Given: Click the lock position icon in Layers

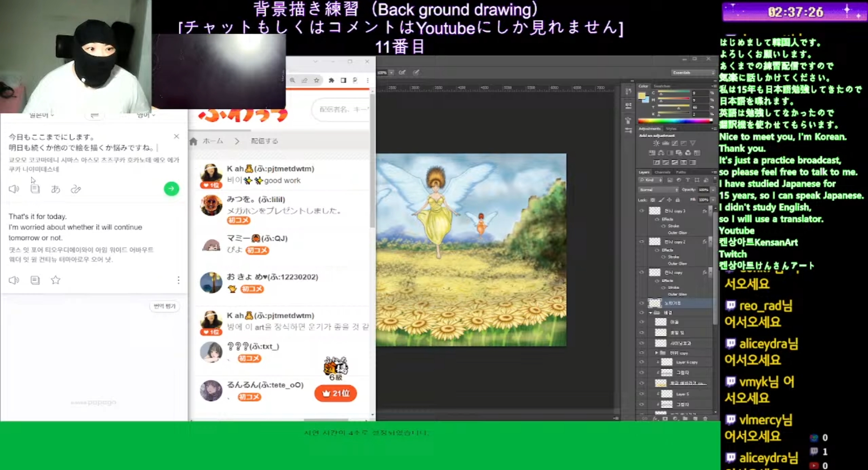Looking at the screenshot, I should pos(669,200).
